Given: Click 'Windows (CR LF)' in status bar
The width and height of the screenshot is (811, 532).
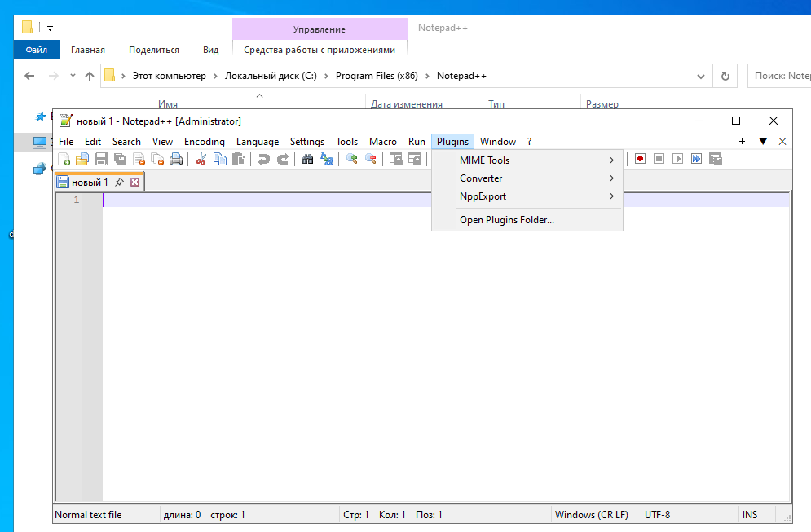Looking at the screenshot, I should pos(592,514).
